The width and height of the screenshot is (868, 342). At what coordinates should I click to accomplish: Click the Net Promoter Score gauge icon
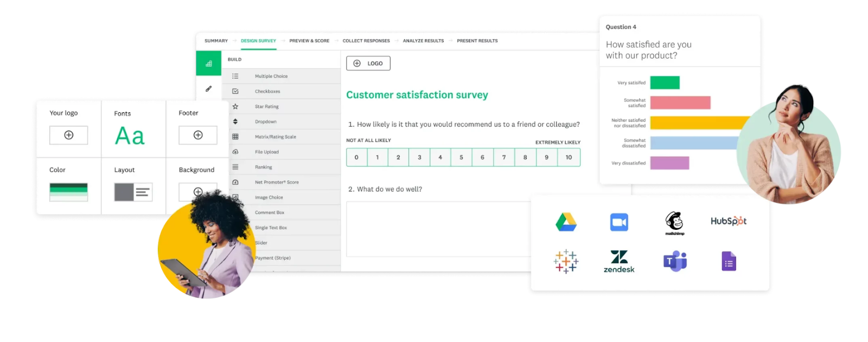(235, 182)
